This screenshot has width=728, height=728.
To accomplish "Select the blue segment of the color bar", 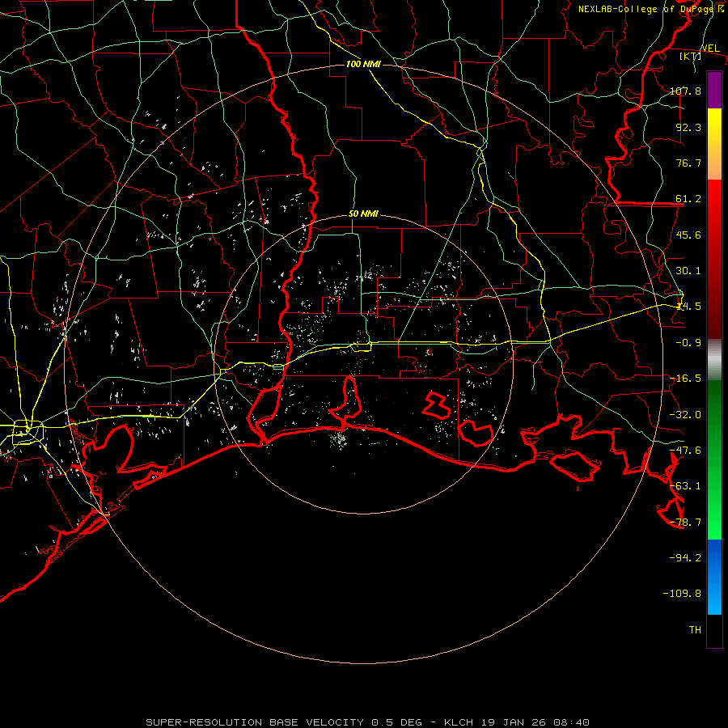I will click(x=714, y=577).
